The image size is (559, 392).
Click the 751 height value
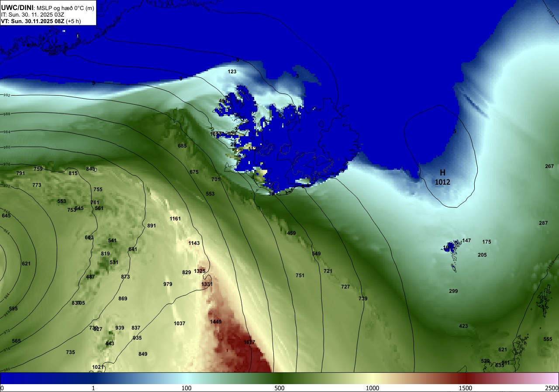click(x=300, y=275)
